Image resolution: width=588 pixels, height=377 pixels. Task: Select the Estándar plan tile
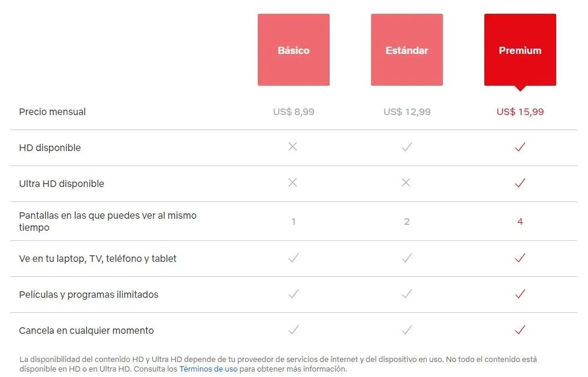[407, 50]
